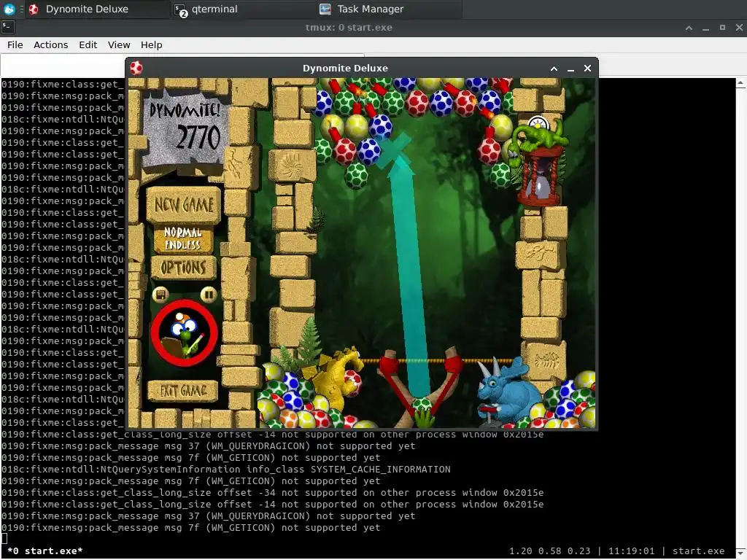Shade the Dynomite Deluxe window with the up-arrow
This screenshot has width=747, height=560.
[x=554, y=69]
